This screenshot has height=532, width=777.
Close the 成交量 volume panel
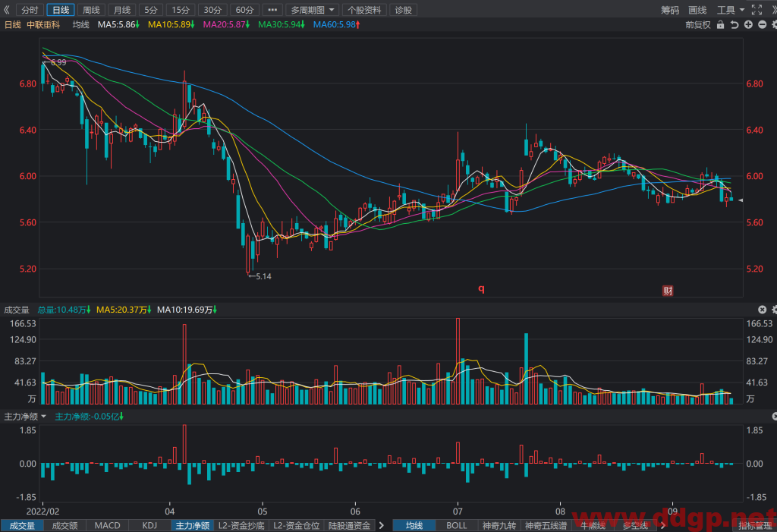click(762, 310)
